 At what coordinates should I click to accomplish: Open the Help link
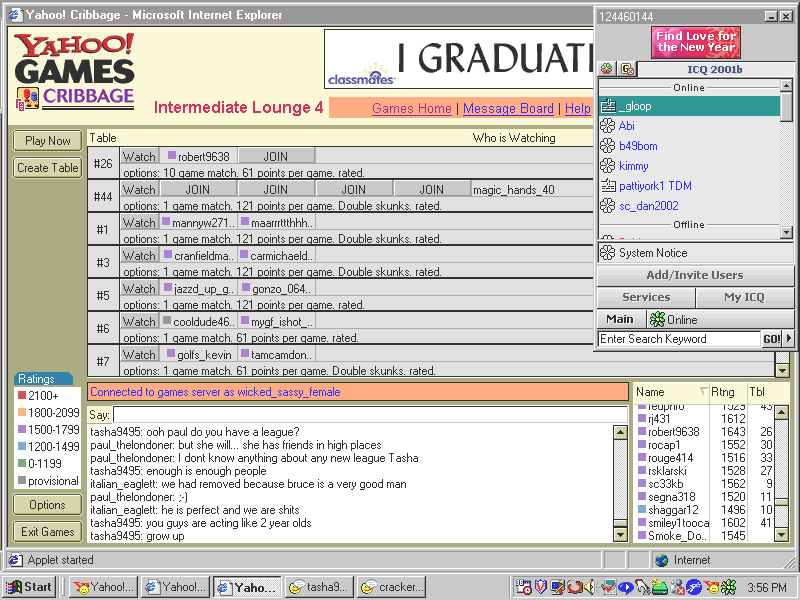click(x=578, y=108)
